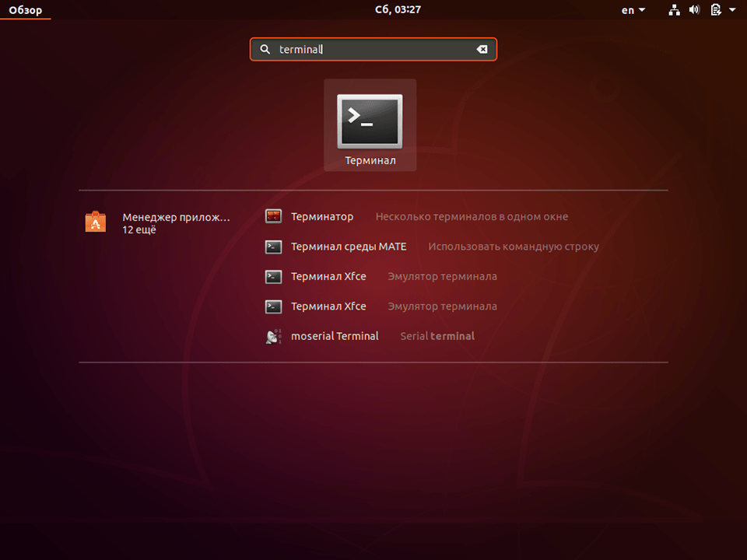This screenshot has height=560, width=747.
Task: Open the Менеджер приложений icon
Action: [x=95, y=222]
